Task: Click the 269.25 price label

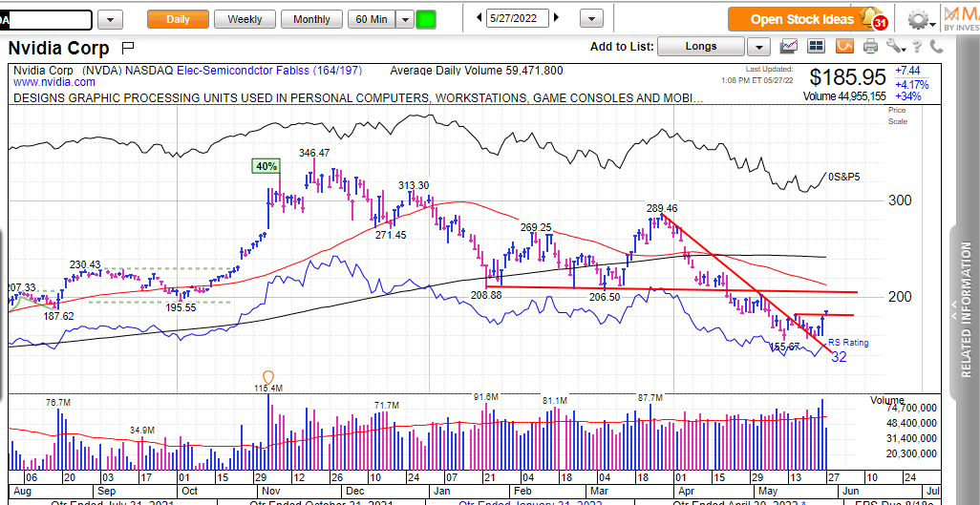Action: [x=536, y=227]
